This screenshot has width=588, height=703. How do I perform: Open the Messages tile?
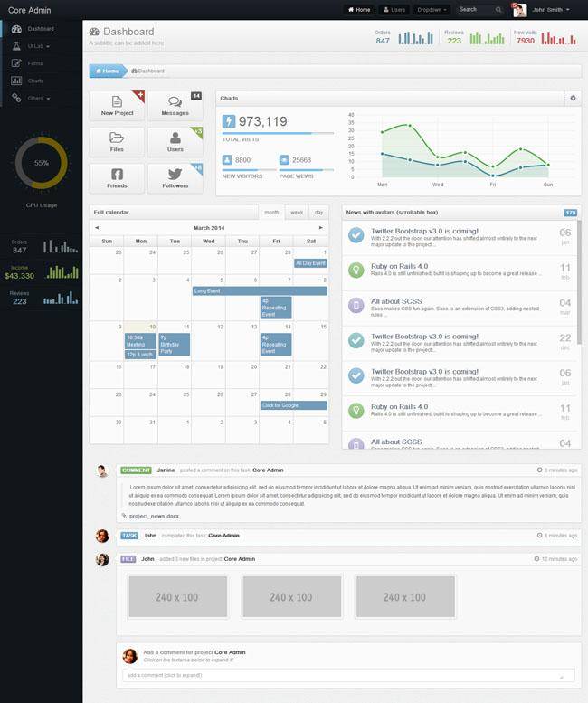tap(175, 105)
